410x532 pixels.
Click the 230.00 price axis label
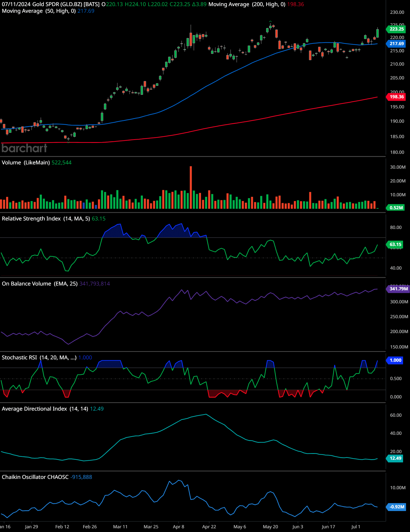[x=397, y=12]
